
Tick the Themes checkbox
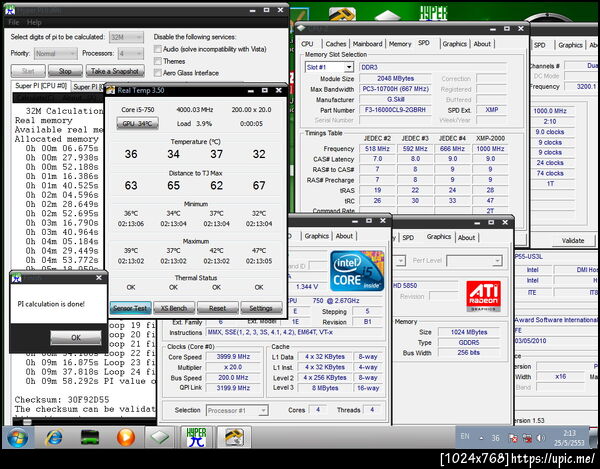(158, 61)
